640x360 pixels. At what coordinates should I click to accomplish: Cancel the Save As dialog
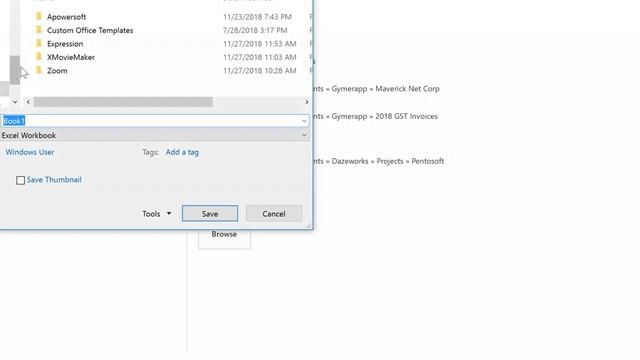pos(274,213)
